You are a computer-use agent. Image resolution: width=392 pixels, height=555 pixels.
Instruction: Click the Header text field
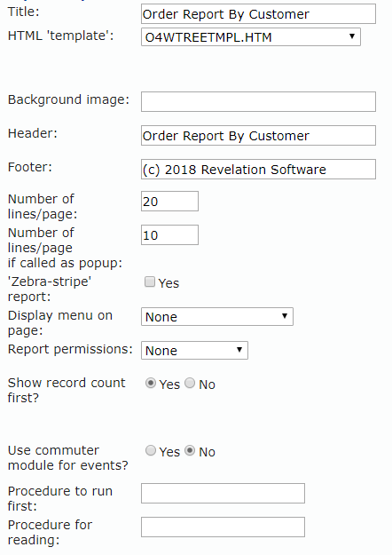pyautogui.click(x=258, y=136)
